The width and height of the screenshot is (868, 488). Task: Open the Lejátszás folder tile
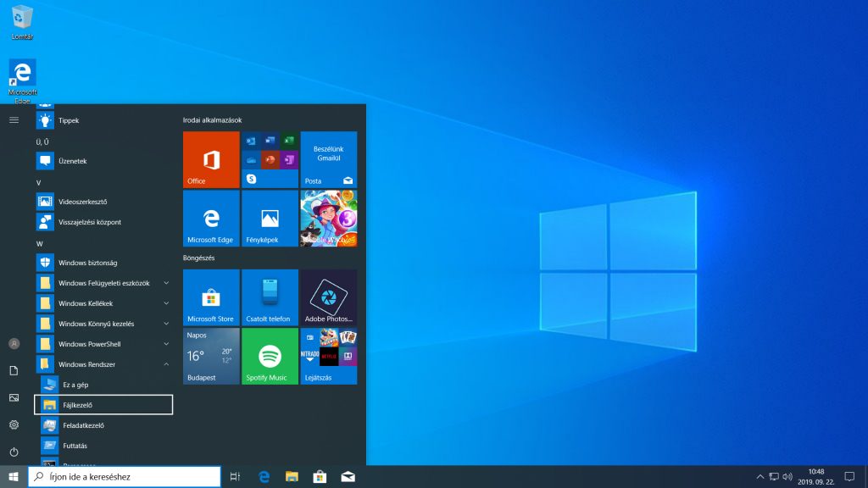pyautogui.click(x=328, y=357)
